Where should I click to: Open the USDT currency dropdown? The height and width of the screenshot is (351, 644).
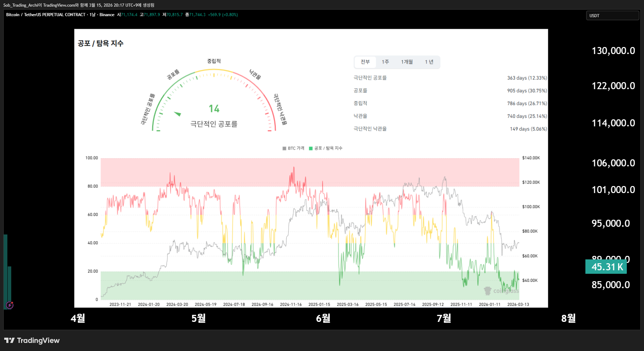612,15
